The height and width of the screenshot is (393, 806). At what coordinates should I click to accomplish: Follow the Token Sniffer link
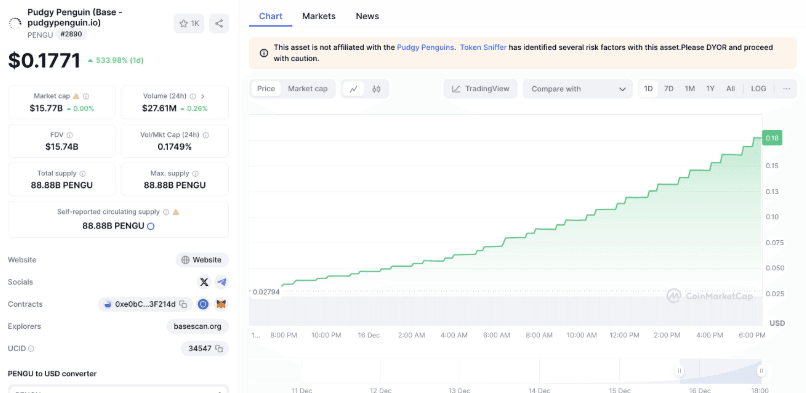click(x=483, y=47)
